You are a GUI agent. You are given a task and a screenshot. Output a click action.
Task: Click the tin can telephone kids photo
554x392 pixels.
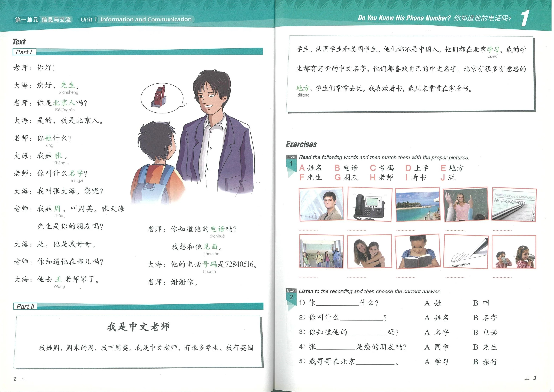pos(514,252)
